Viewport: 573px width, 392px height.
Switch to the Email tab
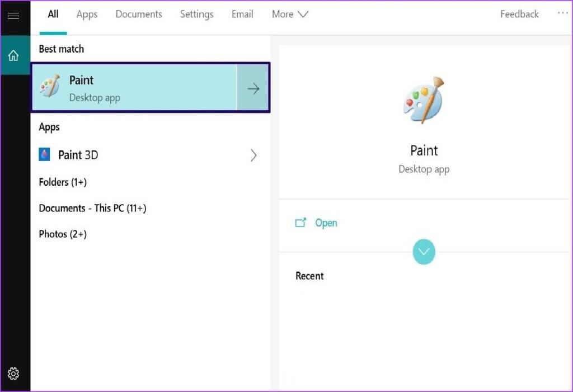tap(242, 14)
